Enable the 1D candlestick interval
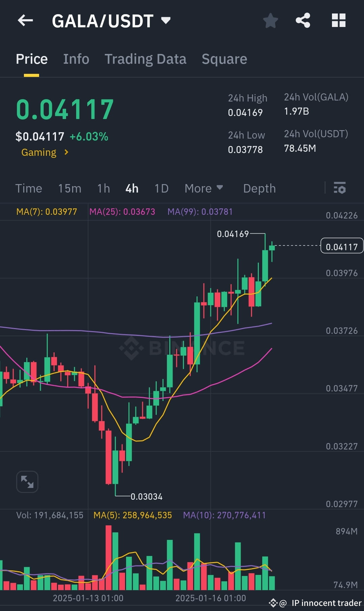The width and height of the screenshot is (364, 611). click(x=161, y=188)
